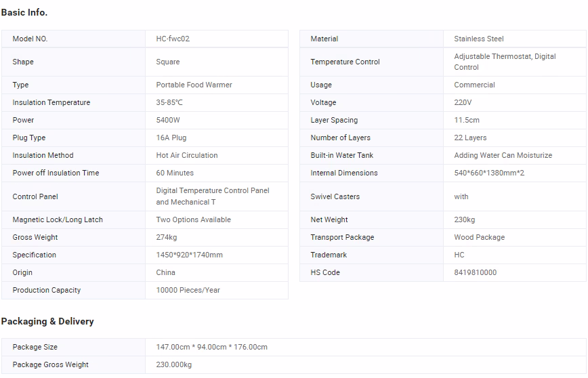Click the Package Size dimensions value
This screenshot has width=588, height=378.
point(211,347)
